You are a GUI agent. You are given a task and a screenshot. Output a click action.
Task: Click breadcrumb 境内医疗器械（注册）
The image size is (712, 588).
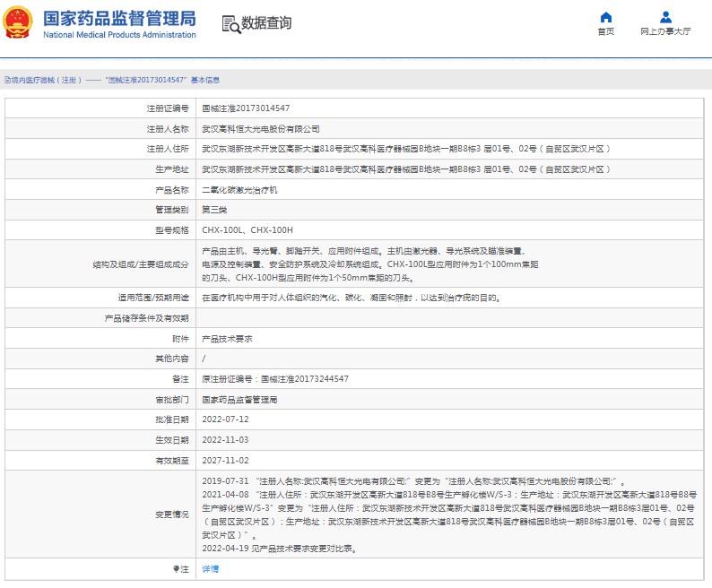(x=47, y=80)
